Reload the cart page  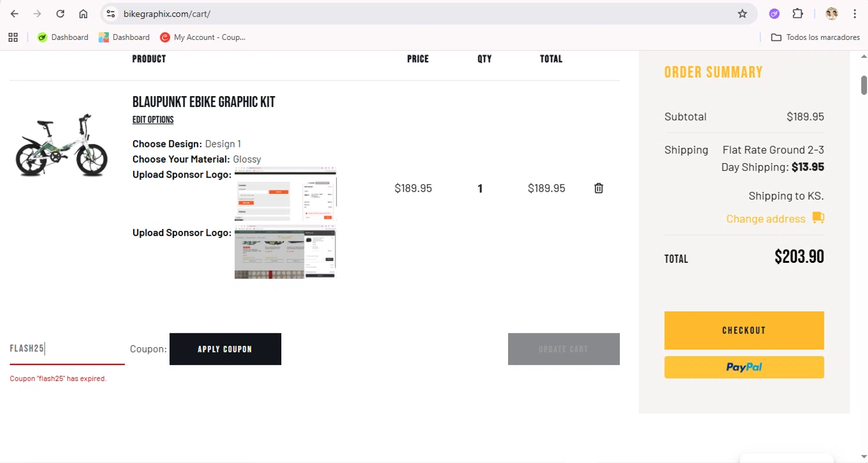[x=60, y=14]
